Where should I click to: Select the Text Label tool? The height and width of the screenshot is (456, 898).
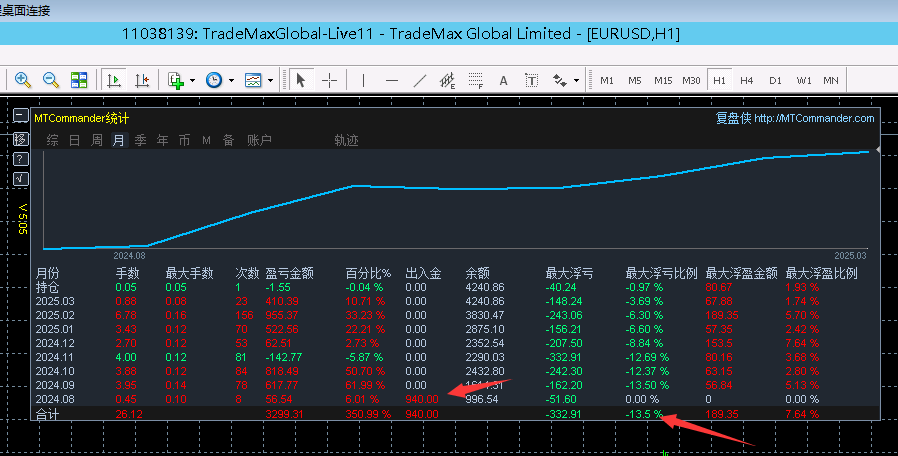pos(531,81)
